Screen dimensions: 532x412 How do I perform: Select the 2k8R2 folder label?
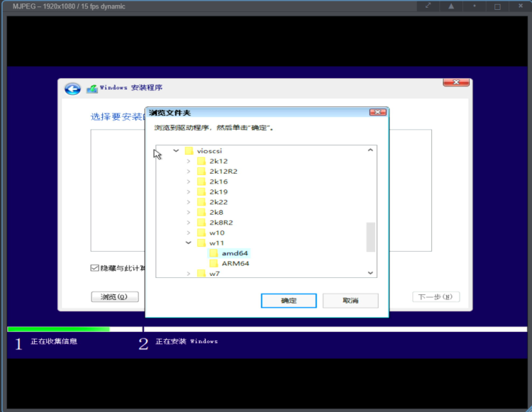(x=221, y=223)
